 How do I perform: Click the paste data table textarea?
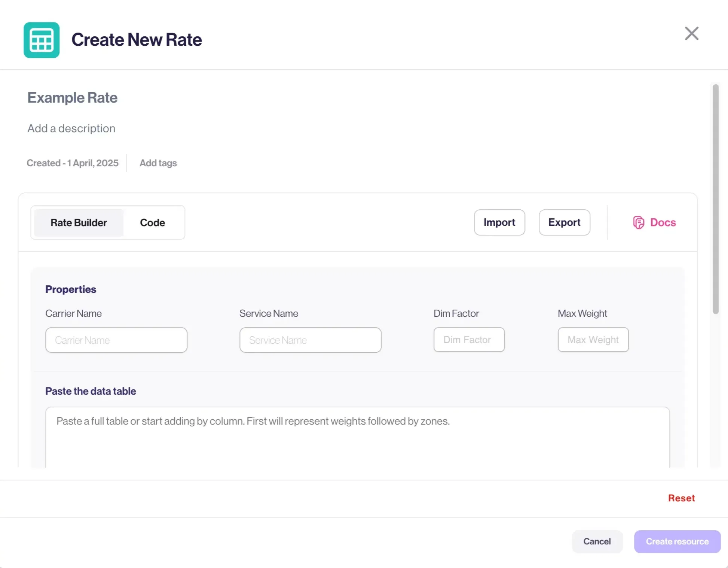pos(358,437)
